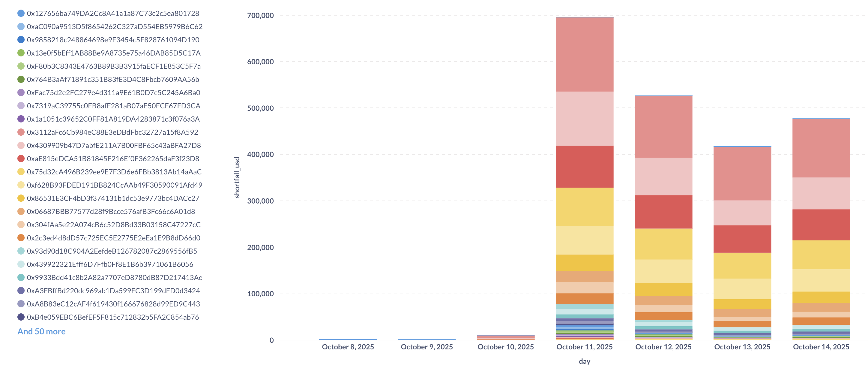Click red legend dot for 0xaE815eDCA51B81845F216Ef0F362265daF3f23D8
The width and height of the screenshot is (868, 371).
click(21, 158)
